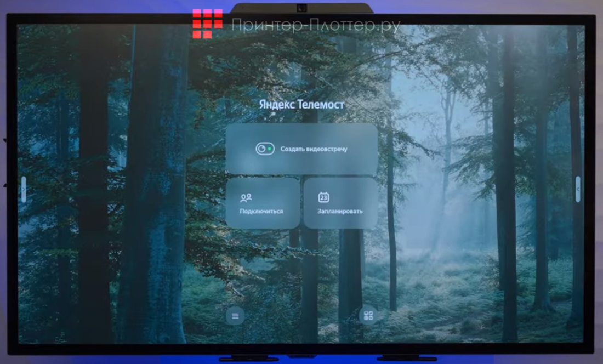This screenshot has width=603, height=364.
Task: Click the camera icon in the create meeting tile
Action: click(x=264, y=149)
